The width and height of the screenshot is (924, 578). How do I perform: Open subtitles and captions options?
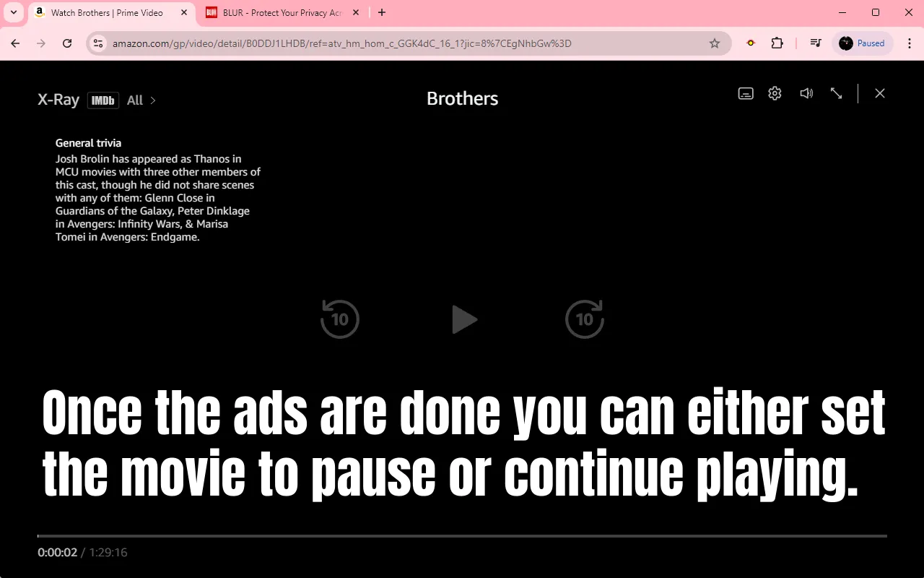tap(746, 93)
